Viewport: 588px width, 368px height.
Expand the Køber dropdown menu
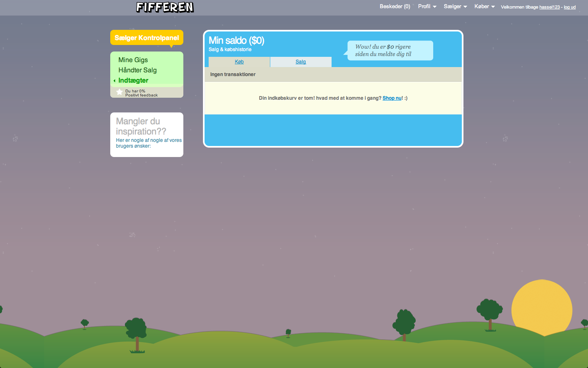[484, 7]
